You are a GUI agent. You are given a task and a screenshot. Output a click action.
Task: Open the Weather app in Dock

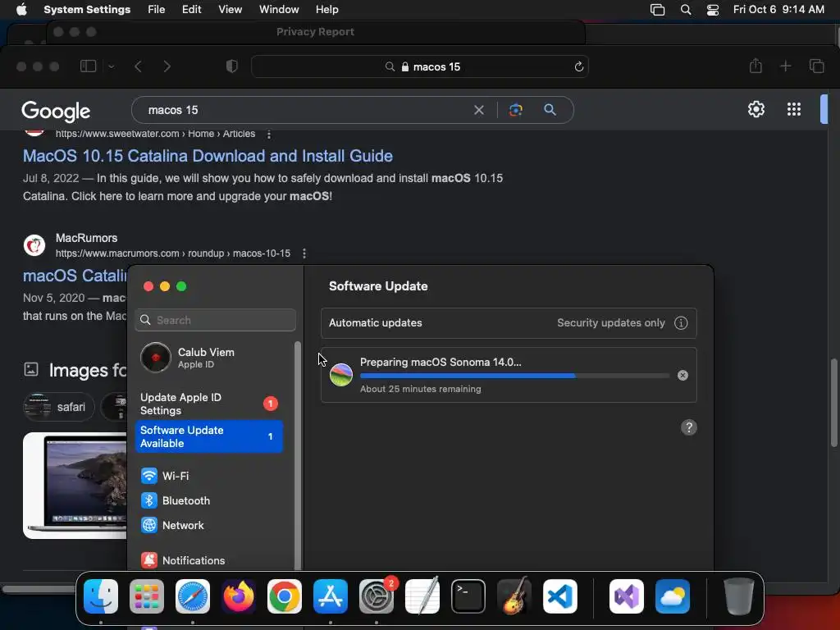coord(673,596)
